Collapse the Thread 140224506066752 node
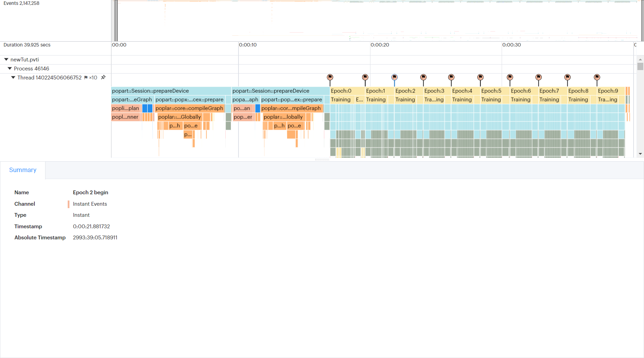This screenshot has height=358, width=644. point(13,78)
